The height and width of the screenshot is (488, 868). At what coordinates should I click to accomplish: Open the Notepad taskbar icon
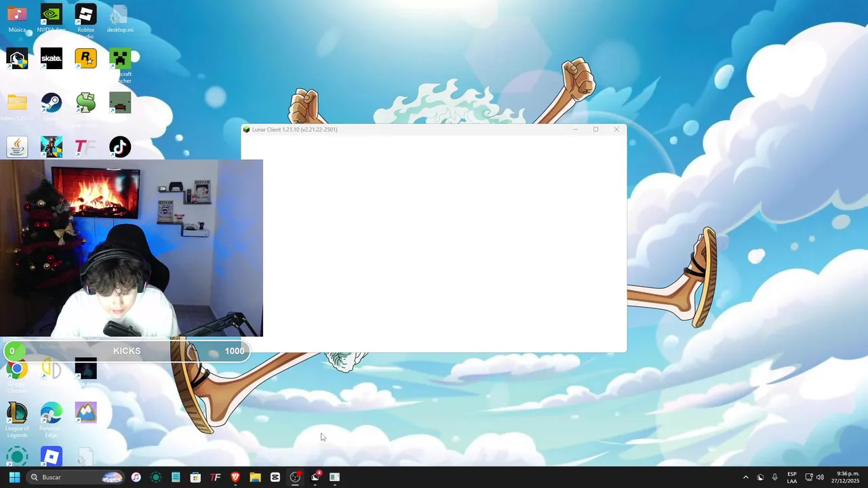(x=176, y=477)
